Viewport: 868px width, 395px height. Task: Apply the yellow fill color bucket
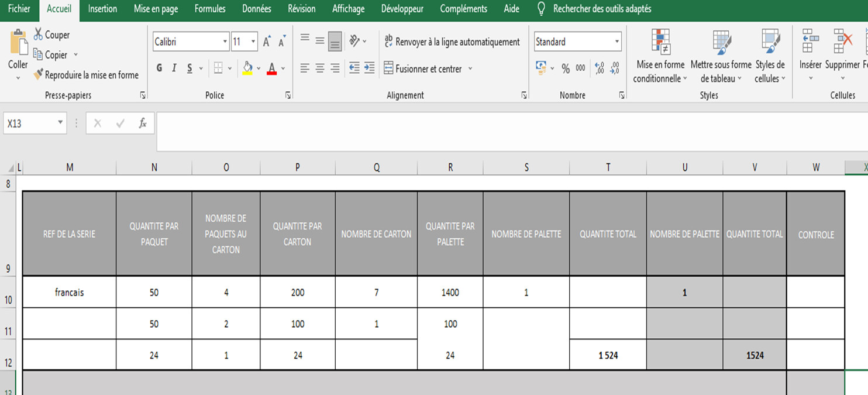tap(247, 68)
